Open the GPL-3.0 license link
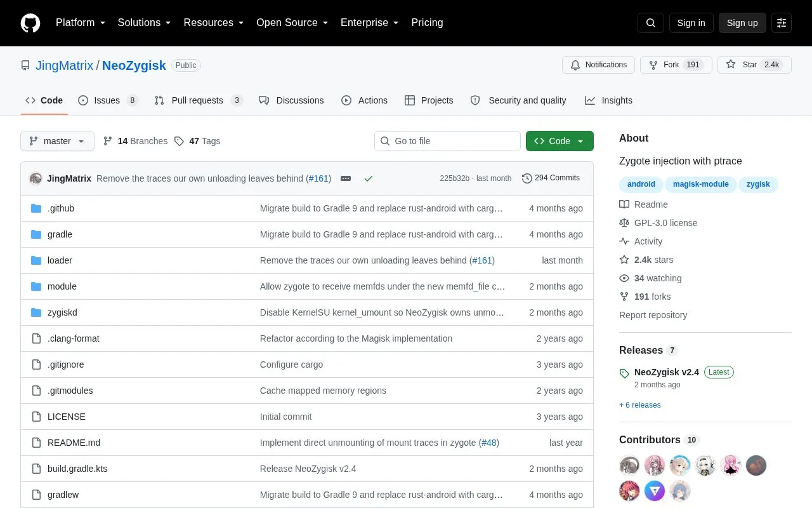812x508 pixels. coord(658,223)
